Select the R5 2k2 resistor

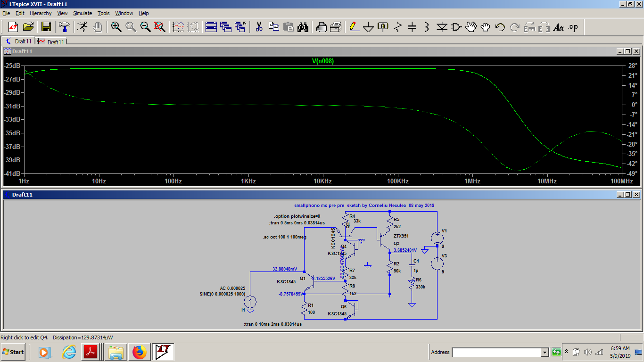[390, 223]
